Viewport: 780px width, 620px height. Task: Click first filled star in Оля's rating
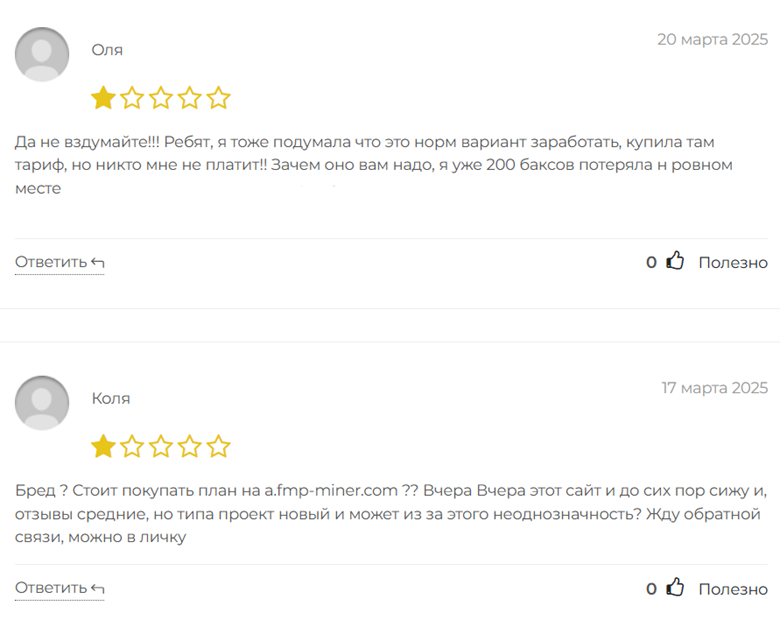click(x=103, y=98)
